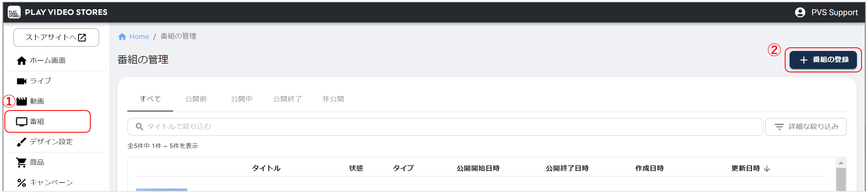The width and height of the screenshot is (868, 196).
Task: Click the タイトルで絞り込む search field
Action: [445, 127]
